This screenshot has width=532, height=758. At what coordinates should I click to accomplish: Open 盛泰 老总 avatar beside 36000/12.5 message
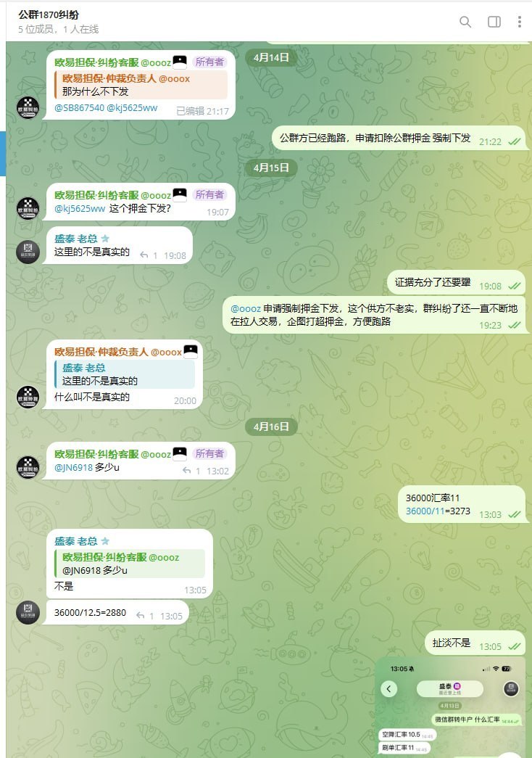click(x=28, y=612)
